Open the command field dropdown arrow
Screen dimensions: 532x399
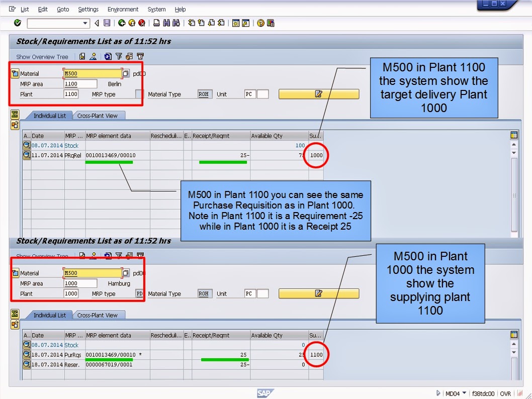85,23
